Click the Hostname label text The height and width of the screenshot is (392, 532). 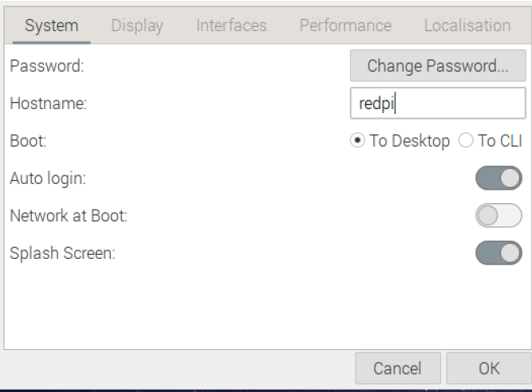click(x=48, y=104)
